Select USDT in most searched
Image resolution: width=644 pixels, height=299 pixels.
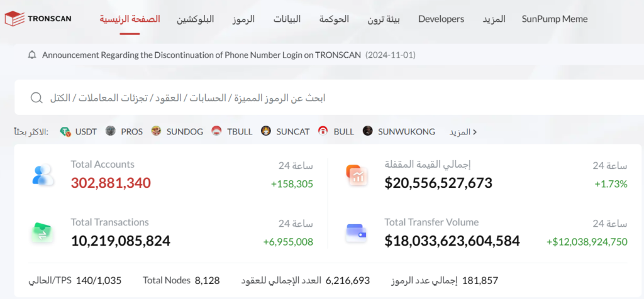coord(86,132)
